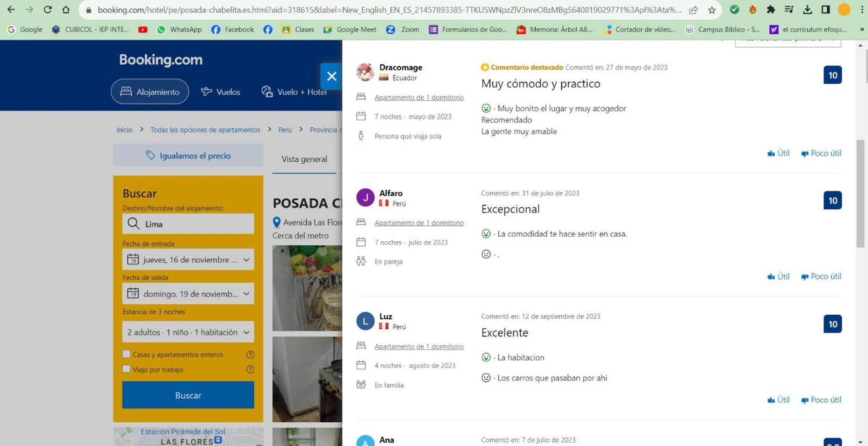
Task: Mark Luz's review as Poco útil
Action: coord(821,400)
